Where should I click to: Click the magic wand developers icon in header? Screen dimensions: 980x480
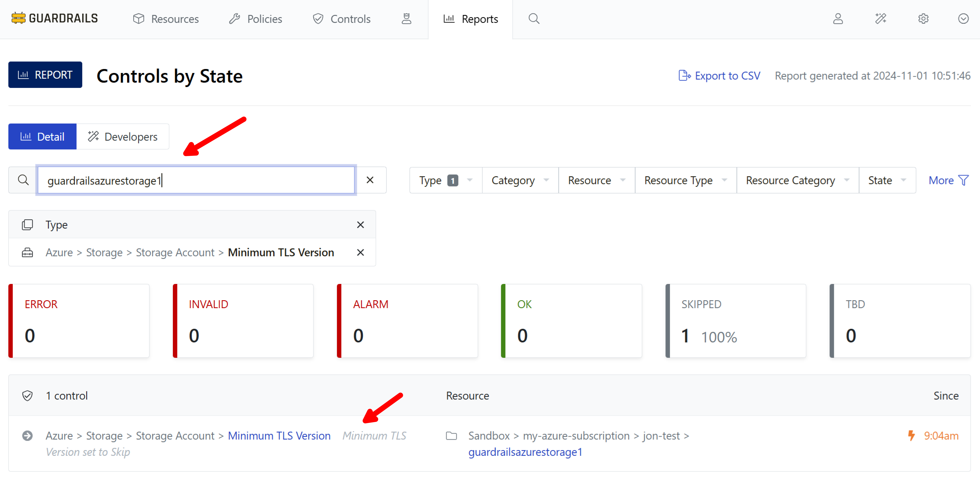[880, 19]
